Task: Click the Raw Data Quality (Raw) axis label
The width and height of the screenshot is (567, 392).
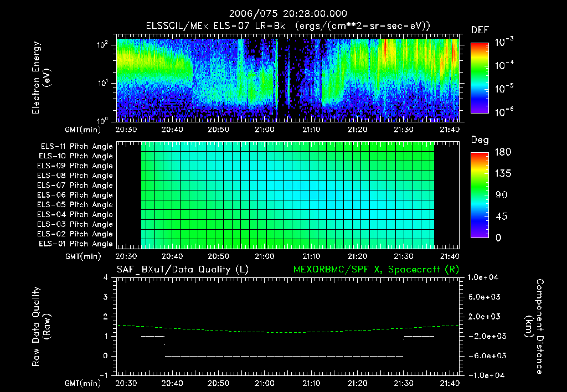Action: tap(41, 327)
